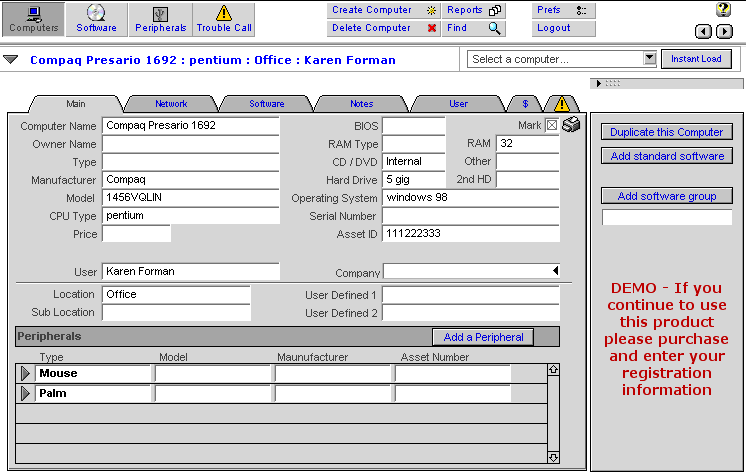
Task: Click the Asset ID field 111222333
Action: (x=471, y=234)
